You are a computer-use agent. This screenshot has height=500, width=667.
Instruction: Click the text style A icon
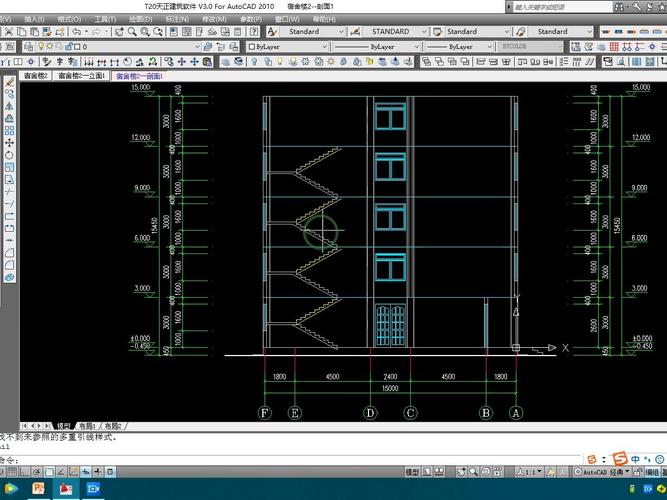click(x=272, y=32)
